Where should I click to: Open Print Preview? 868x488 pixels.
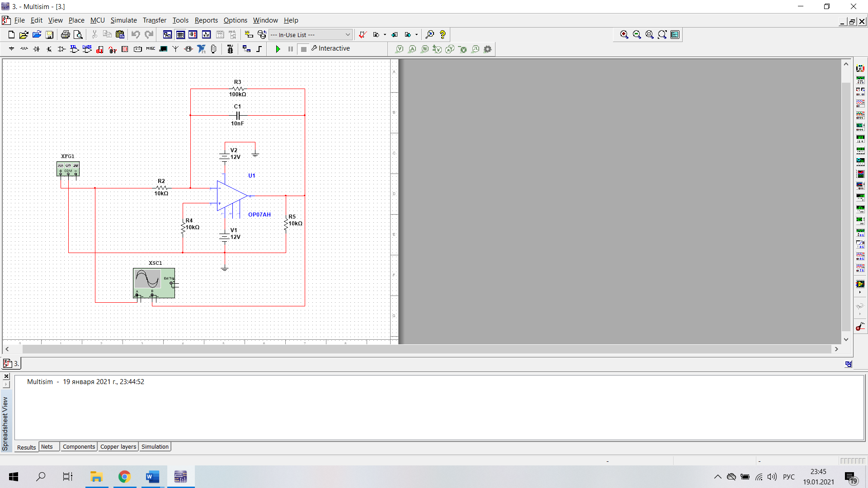[x=78, y=34]
